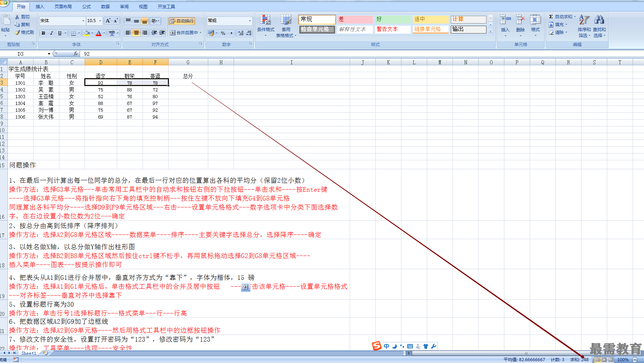
Task: Open Format as Table (套用表格格式)
Action: [x=286, y=26]
